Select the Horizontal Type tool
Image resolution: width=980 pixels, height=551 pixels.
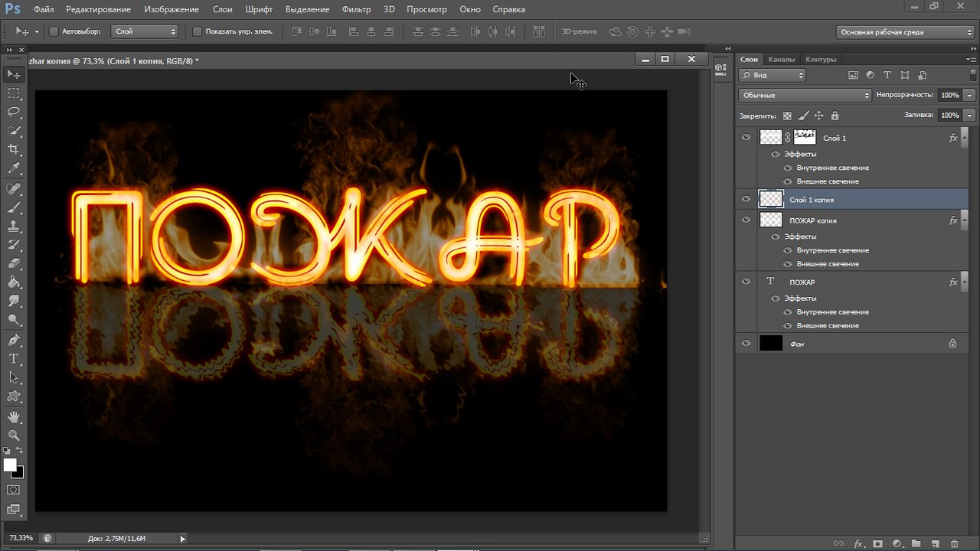pyautogui.click(x=14, y=359)
